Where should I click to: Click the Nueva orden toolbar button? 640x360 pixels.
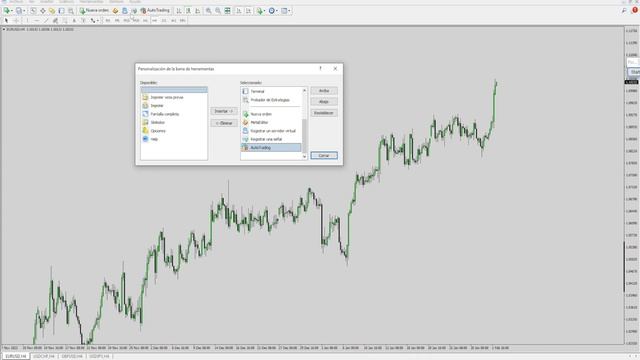(94, 11)
